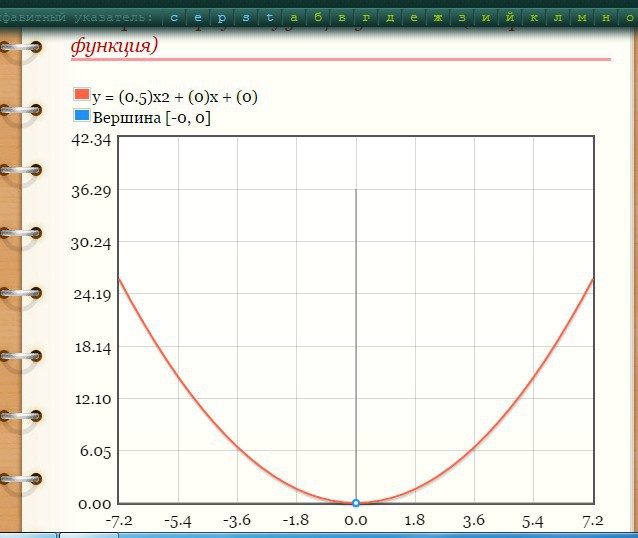Viewport: 638px width, 538px height.
Task: Click x-axis label '7.2'
Action: [x=592, y=521]
